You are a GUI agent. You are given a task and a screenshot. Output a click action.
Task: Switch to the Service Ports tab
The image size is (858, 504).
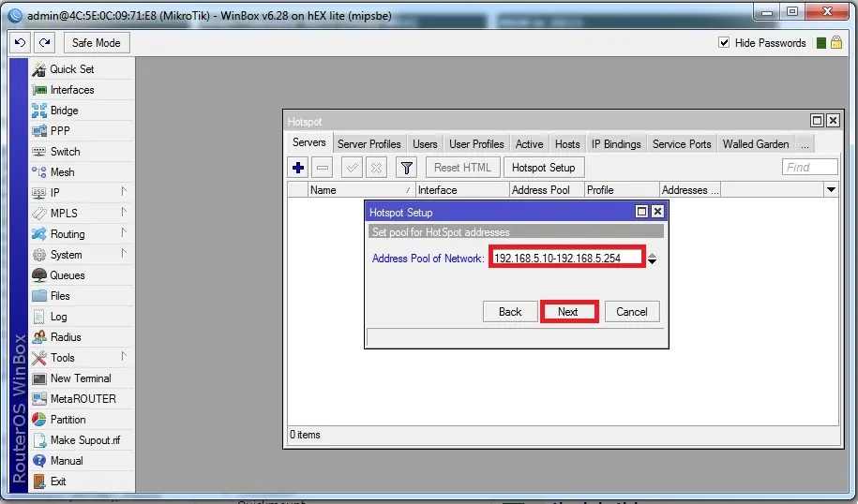coord(682,144)
